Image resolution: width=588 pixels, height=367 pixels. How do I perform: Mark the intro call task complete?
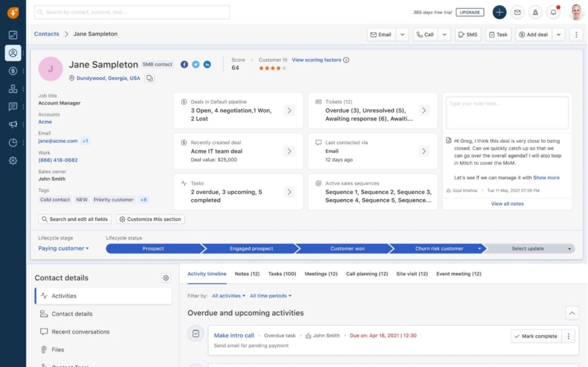tap(536, 336)
